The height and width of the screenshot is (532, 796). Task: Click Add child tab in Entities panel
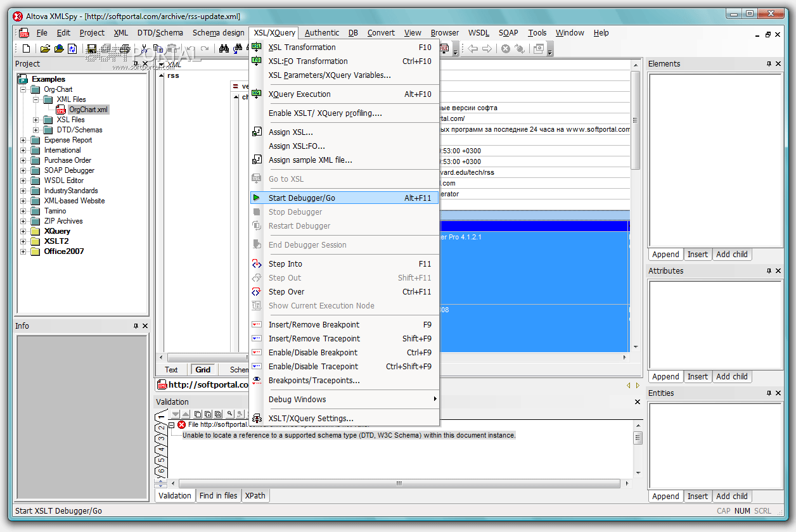coord(732,497)
